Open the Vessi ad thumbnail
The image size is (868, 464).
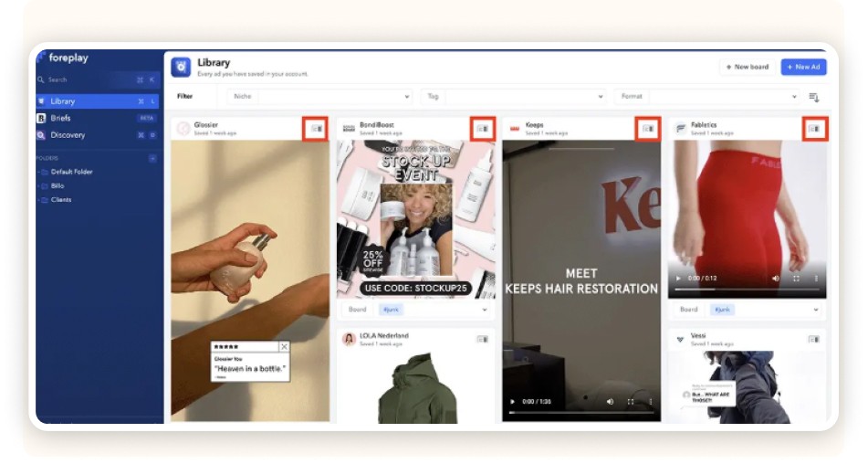click(747, 386)
